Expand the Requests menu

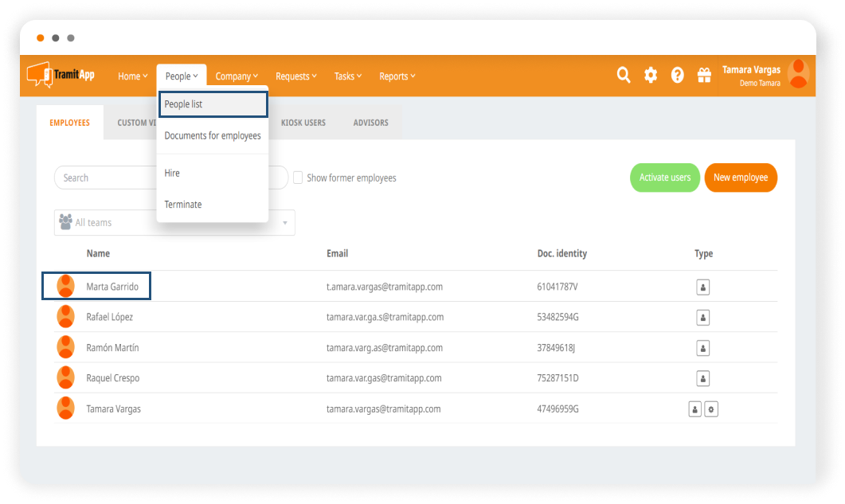296,76
